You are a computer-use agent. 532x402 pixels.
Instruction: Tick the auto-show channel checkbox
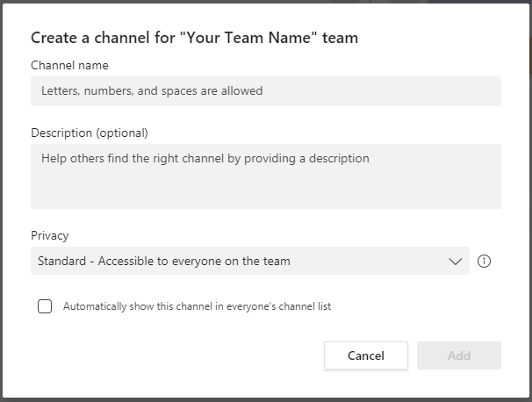pos(45,306)
